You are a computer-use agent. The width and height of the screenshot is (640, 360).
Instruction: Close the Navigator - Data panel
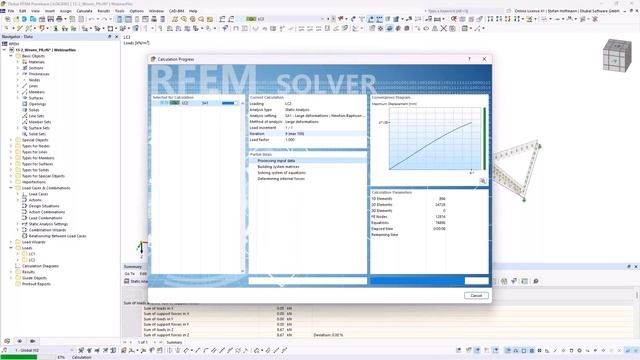tap(116, 37)
